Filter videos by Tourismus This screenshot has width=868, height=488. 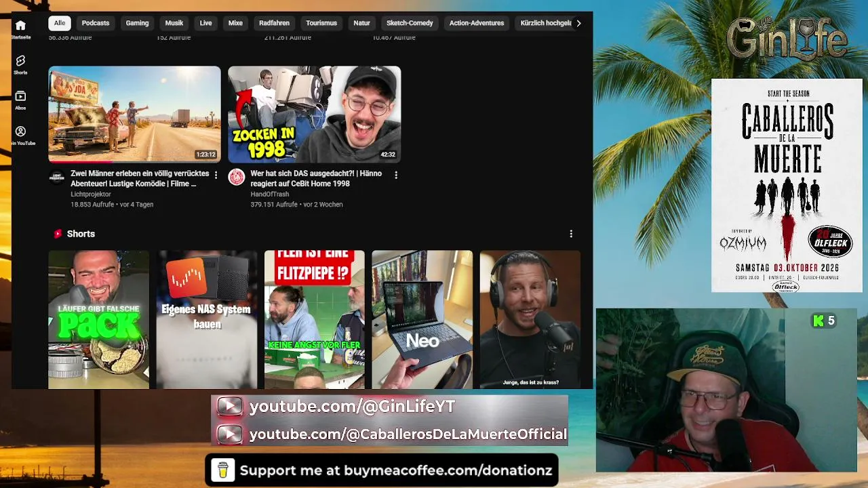(x=321, y=23)
